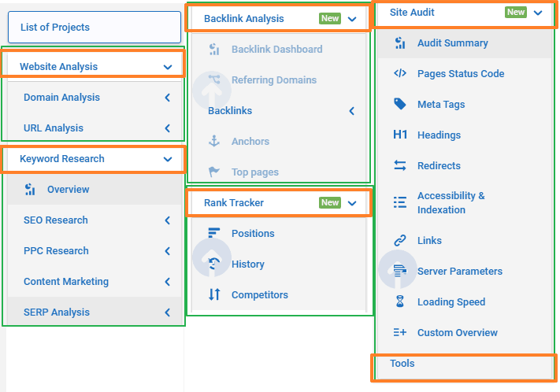
Task: Click the Loading Speed hourglass icon
Action: point(400,301)
